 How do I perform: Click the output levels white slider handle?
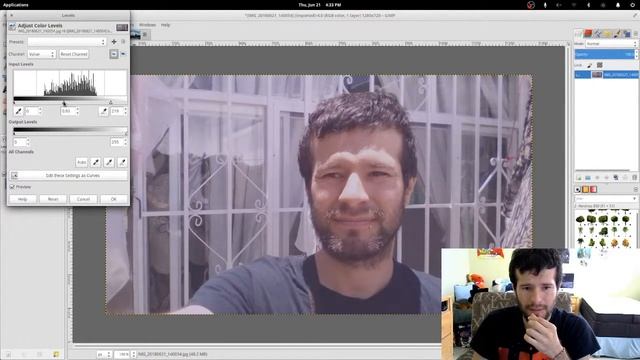coord(126,133)
